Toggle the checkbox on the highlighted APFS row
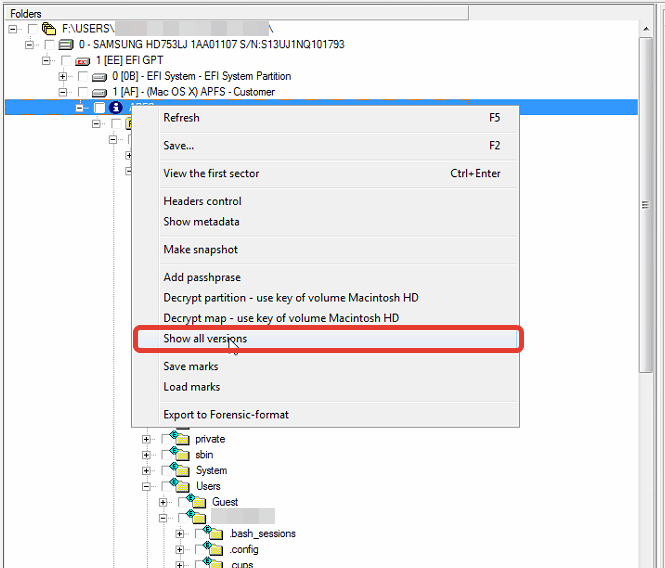The width and height of the screenshot is (665, 568). click(x=99, y=108)
